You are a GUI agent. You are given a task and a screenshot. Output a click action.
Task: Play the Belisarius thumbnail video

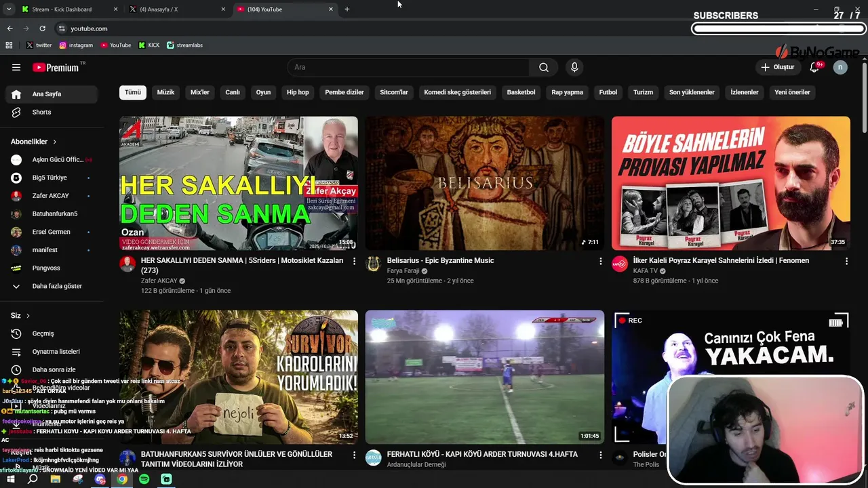click(x=484, y=183)
